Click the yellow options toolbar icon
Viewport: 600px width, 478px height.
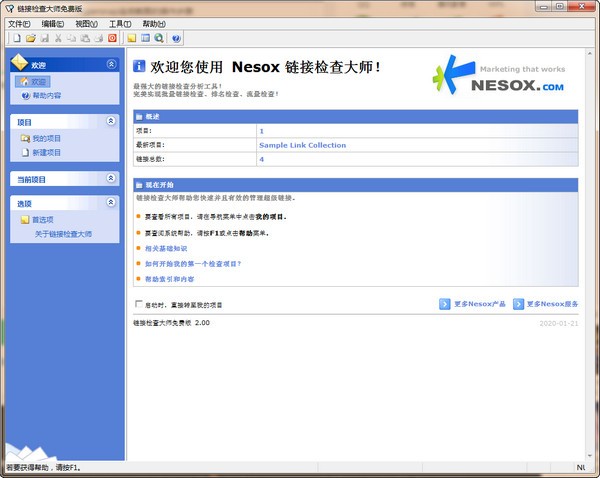(131, 38)
